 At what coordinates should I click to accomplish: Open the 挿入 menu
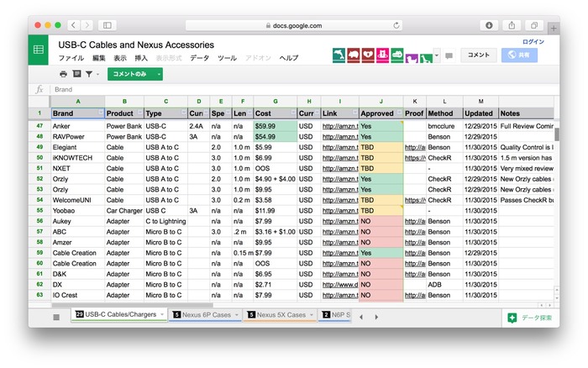click(x=141, y=58)
